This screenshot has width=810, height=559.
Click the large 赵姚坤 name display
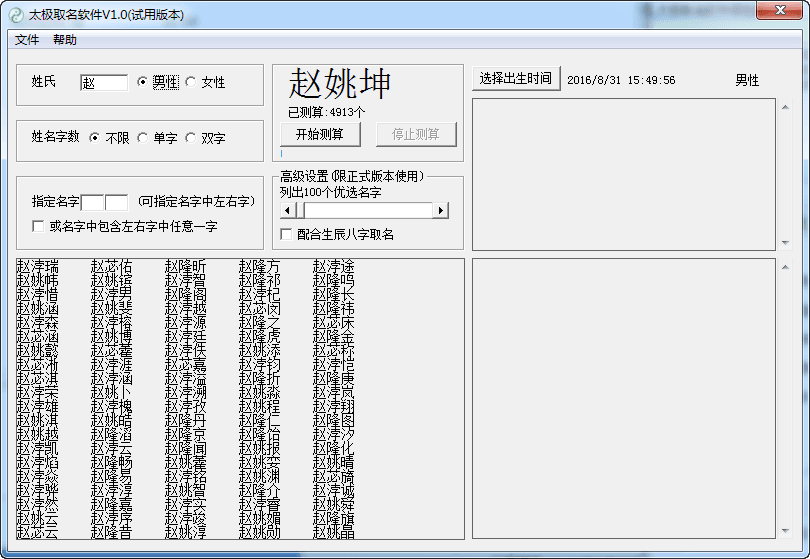pyautogui.click(x=339, y=83)
